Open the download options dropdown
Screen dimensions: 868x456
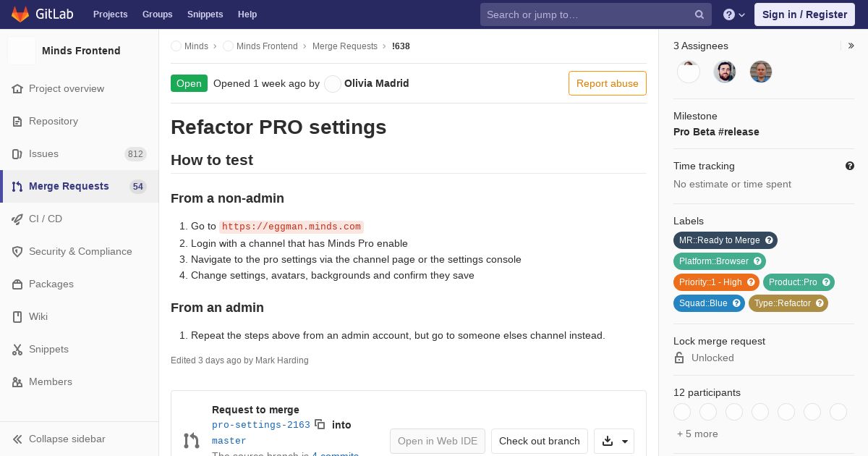click(614, 441)
